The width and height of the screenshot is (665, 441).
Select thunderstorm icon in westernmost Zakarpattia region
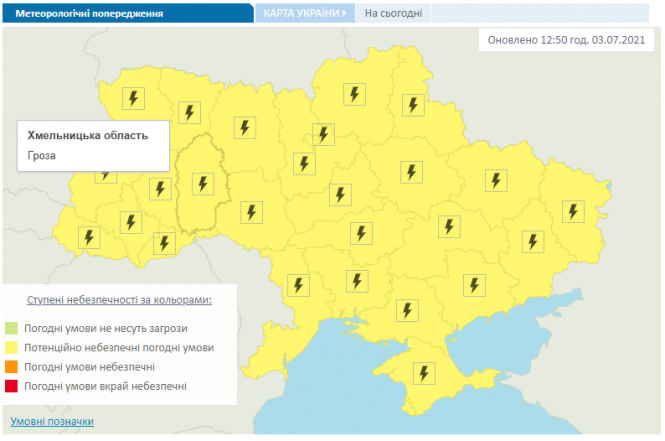tap(89, 237)
